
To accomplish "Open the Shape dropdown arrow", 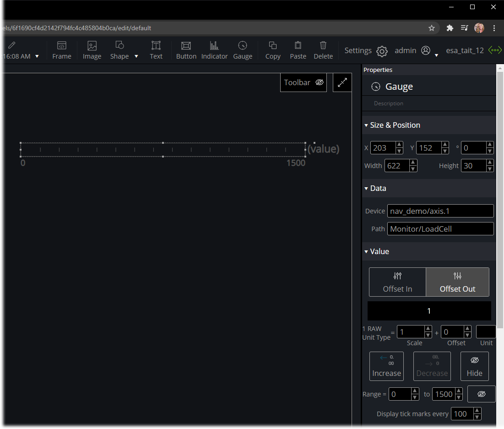I will [136, 56].
